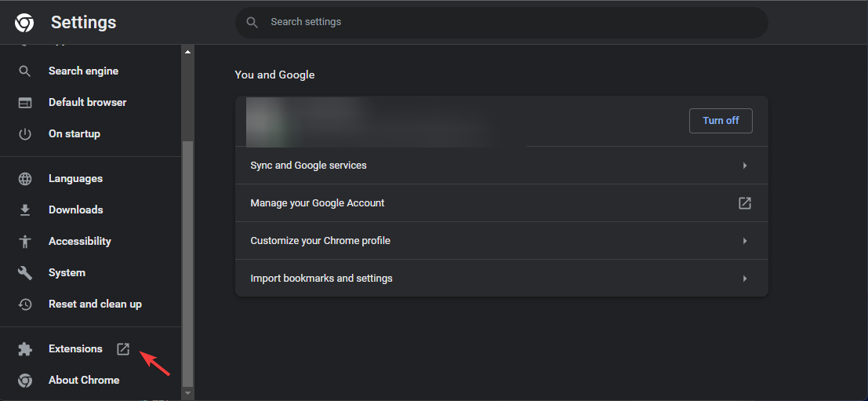The height and width of the screenshot is (401, 868).
Task: Click the Extensions puzzle piece icon
Action: click(x=25, y=349)
